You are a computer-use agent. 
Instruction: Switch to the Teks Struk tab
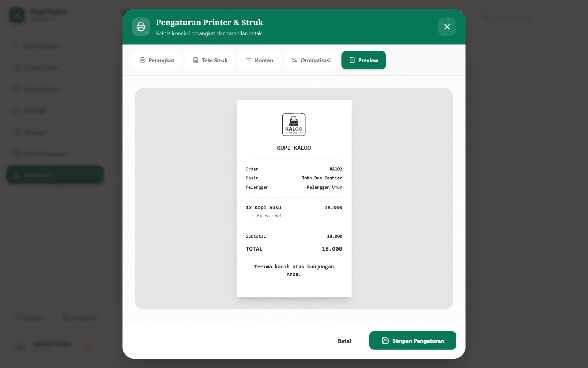pos(210,60)
